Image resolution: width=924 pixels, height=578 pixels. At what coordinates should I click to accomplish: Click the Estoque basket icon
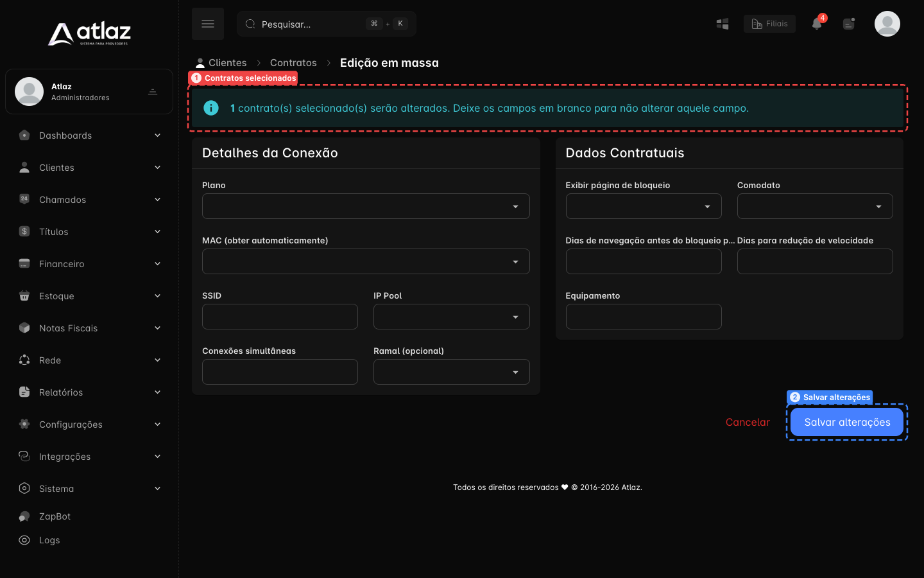24,295
